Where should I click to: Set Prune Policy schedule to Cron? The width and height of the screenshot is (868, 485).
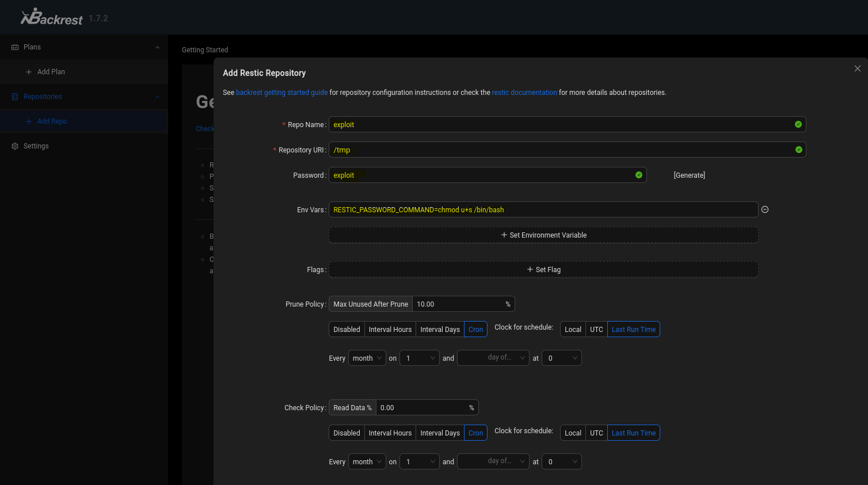pyautogui.click(x=475, y=329)
